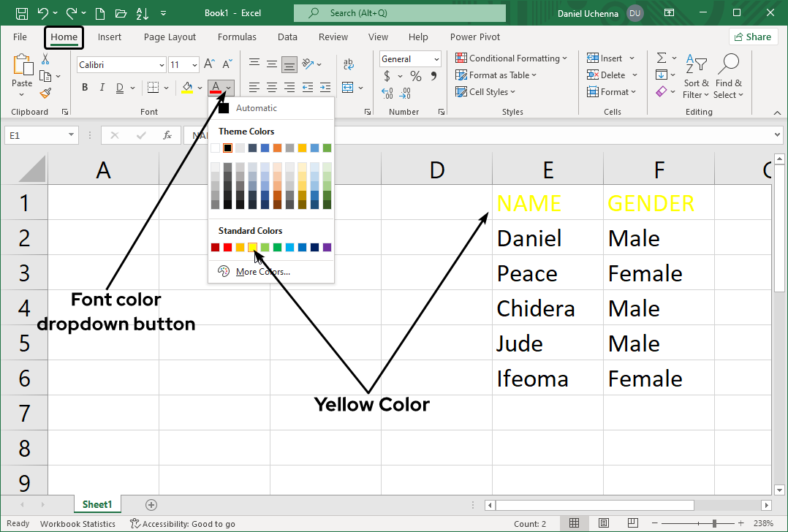Click the Save icon in title bar
Viewport: 788px width, 532px height.
tap(22, 13)
